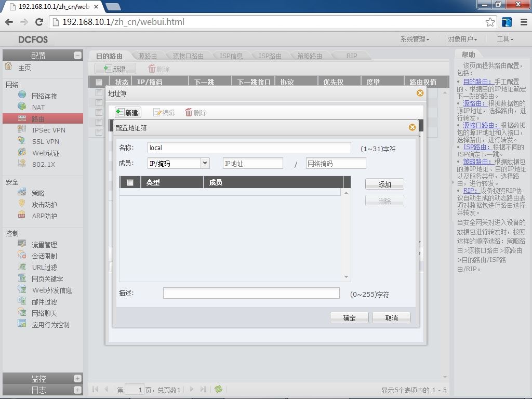This screenshot has width=532, height=399.
Task: Click the 新建 button in routing toolbar
Action: tap(115, 69)
